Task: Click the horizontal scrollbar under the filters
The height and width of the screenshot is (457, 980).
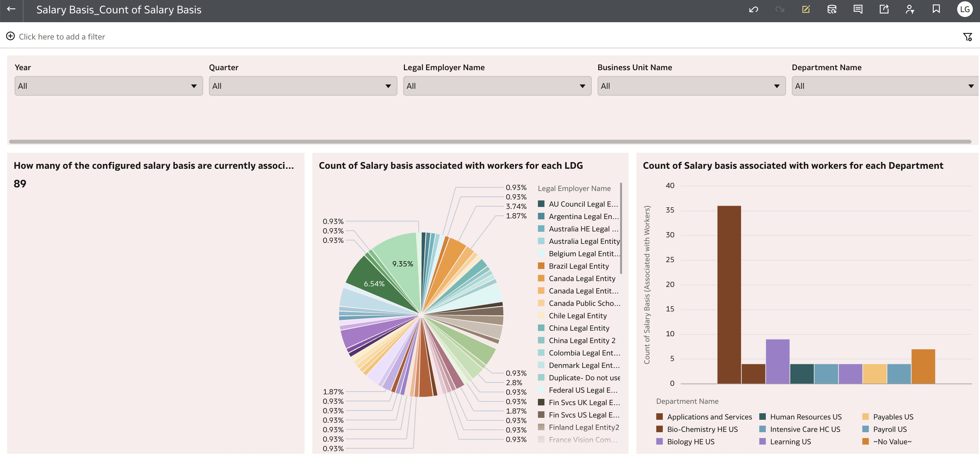Action: [490, 142]
